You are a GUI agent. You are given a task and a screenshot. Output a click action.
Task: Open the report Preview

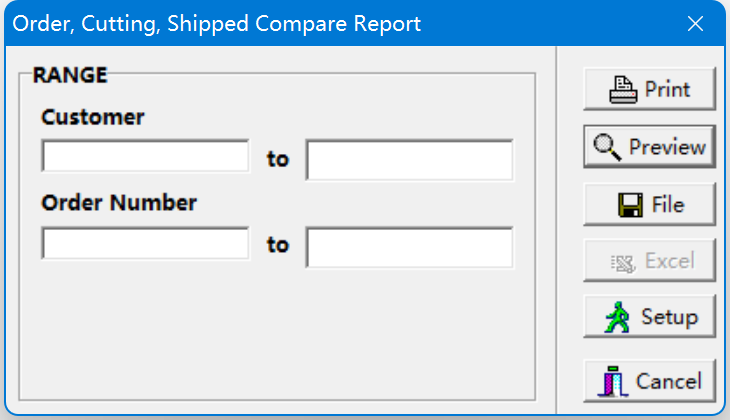(x=649, y=147)
